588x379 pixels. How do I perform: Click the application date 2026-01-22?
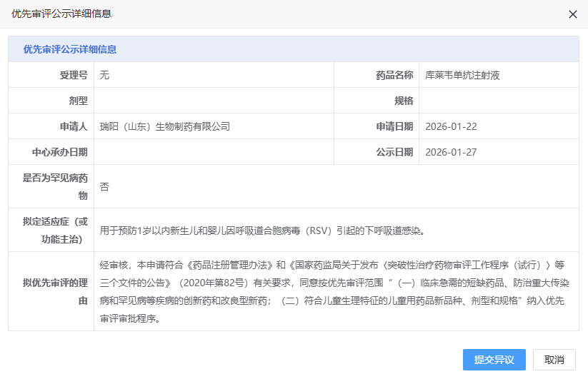451,126
